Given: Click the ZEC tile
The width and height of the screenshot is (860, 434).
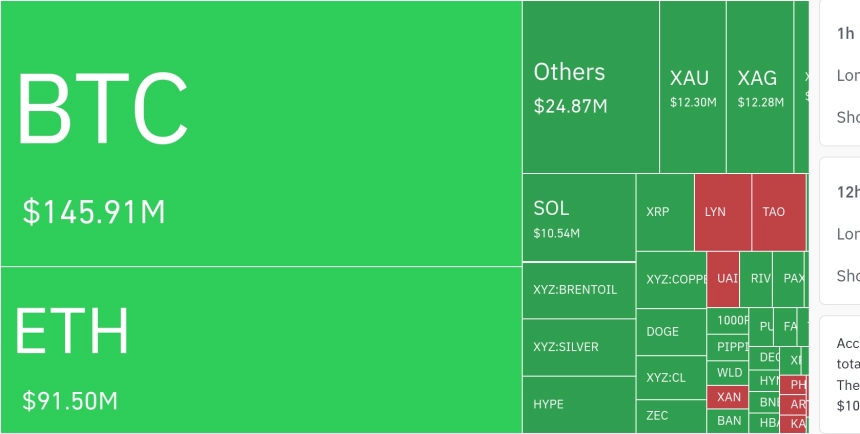Looking at the screenshot, I should click(670, 416).
